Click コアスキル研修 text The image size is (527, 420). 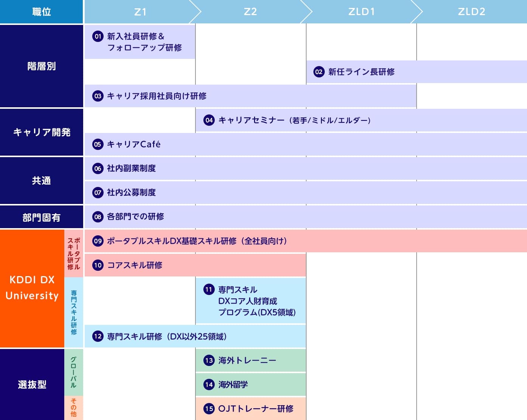click(135, 265)
